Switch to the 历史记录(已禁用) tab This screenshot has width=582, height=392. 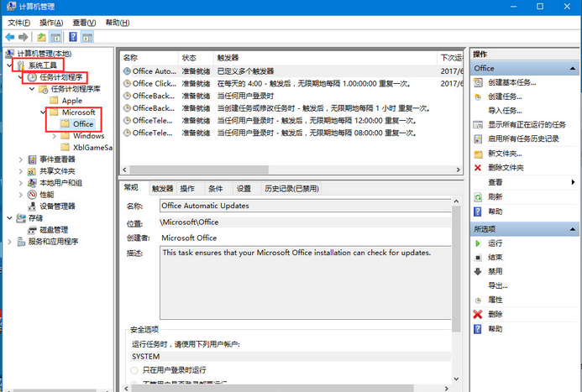point(291,189)
